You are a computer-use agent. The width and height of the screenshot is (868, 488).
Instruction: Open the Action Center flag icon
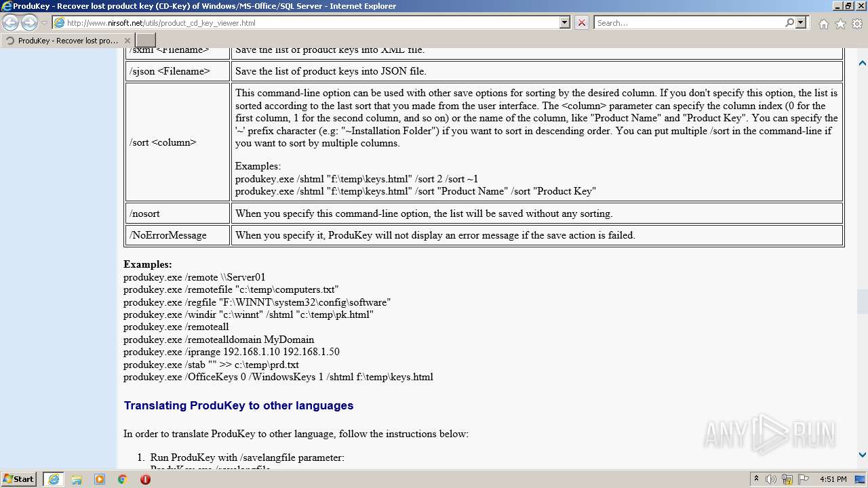pyautogui.click(x=803, y=479)
